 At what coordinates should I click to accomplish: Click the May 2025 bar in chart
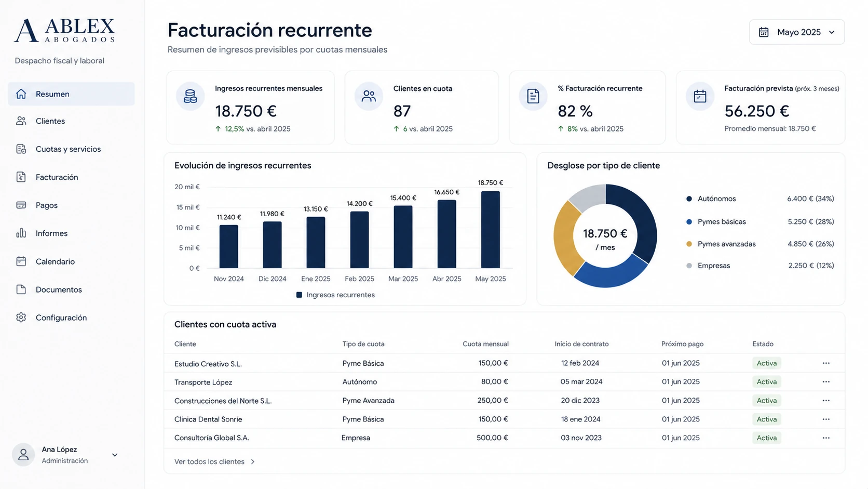coord(491,230)
